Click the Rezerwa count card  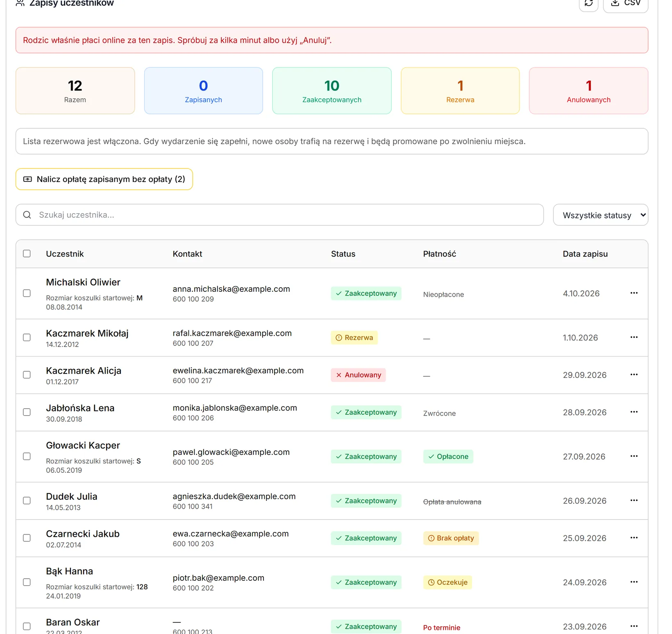(x=460, y=91)
